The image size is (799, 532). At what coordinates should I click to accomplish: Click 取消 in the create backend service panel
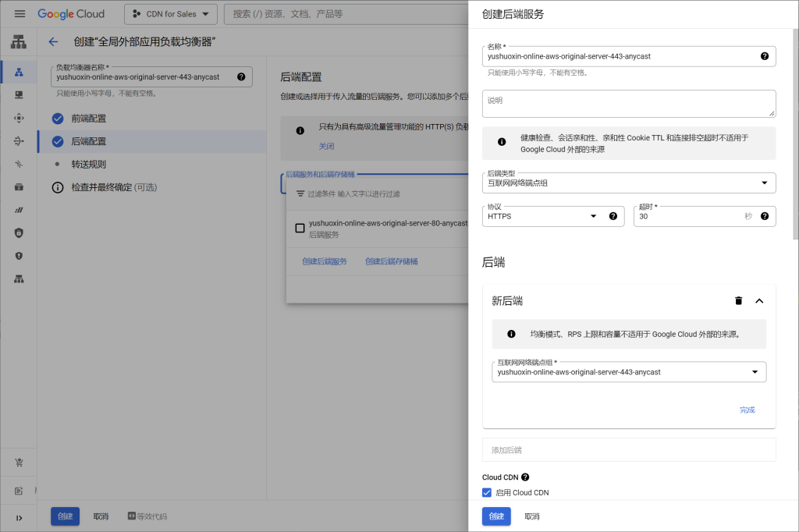pos(531,516)
